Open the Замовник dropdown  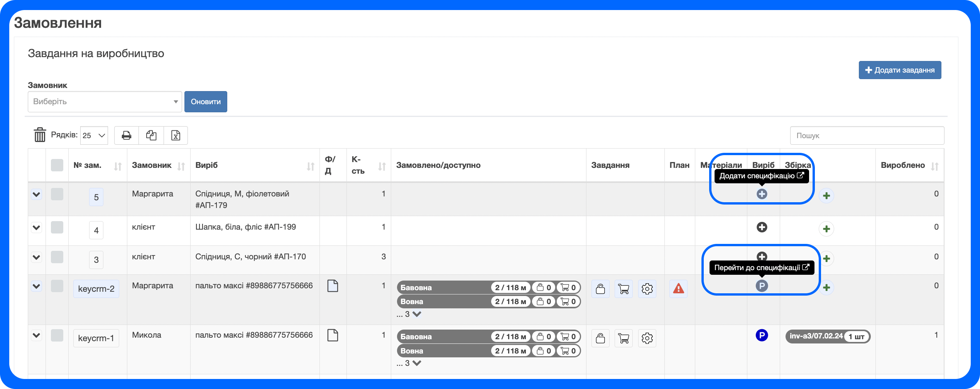[105, 102]
